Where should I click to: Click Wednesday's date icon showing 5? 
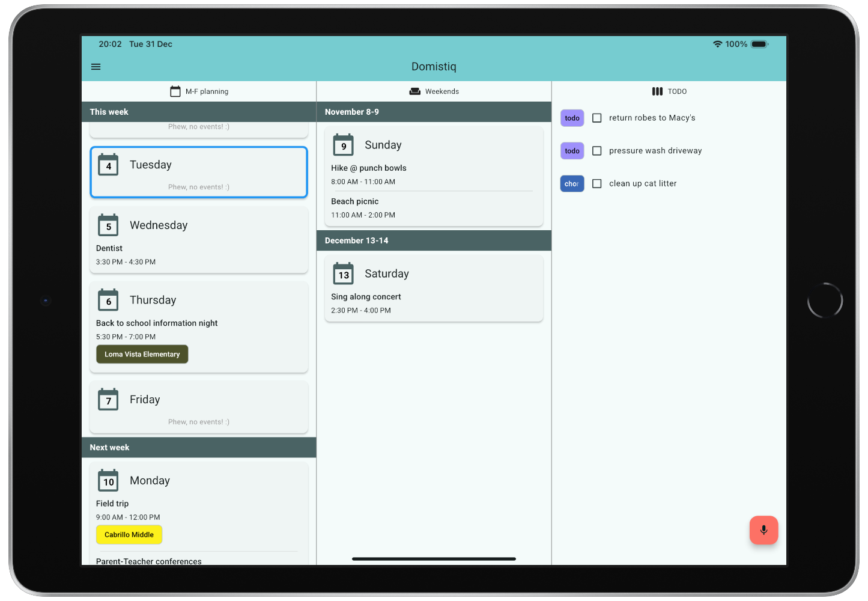pyautogui.click(x=108, y=225)
